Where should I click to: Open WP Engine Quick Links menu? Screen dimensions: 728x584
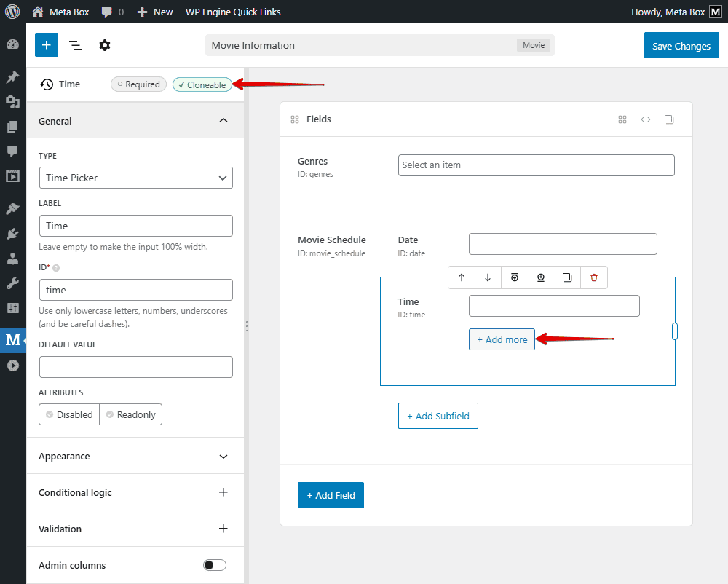point(233,12)
